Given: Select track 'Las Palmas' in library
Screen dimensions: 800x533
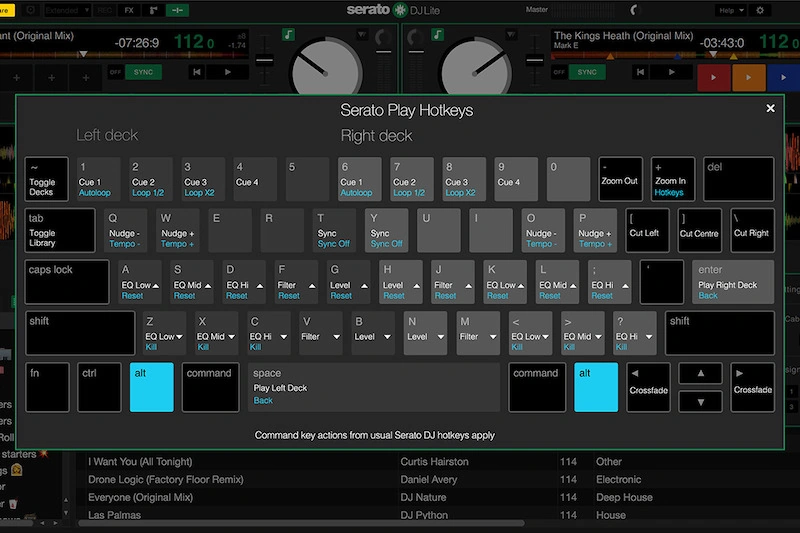Looking at the screenshot, I should coord(114,515).
